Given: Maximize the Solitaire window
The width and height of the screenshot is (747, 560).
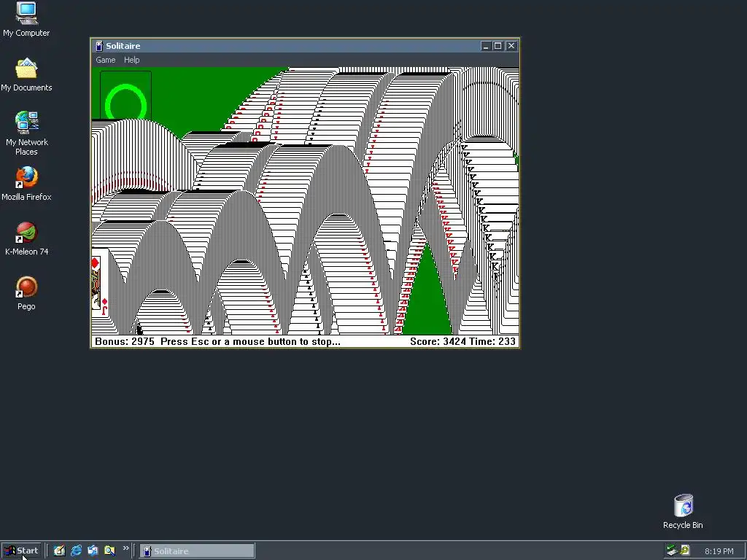Looking at the screenshot, I should (498, 46).
